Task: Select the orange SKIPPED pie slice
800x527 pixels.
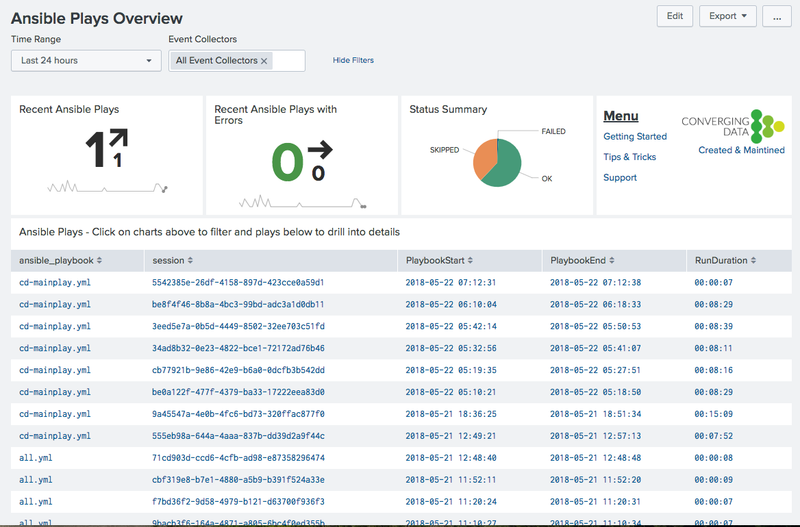Action: click(484, 158)
